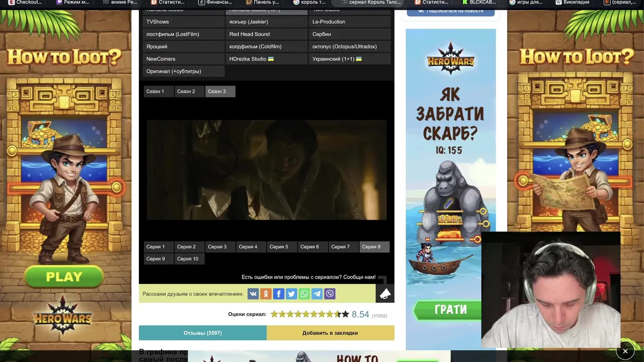Select Сезон 3 tab

220,92
